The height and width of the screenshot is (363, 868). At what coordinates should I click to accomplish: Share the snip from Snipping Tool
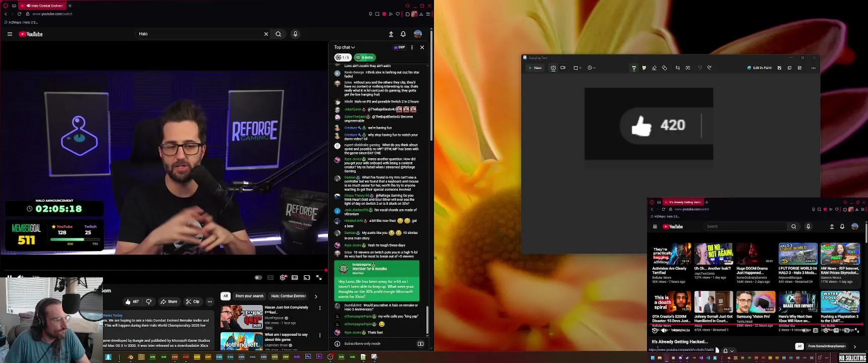pyautogui.click(x=799, y=68)
